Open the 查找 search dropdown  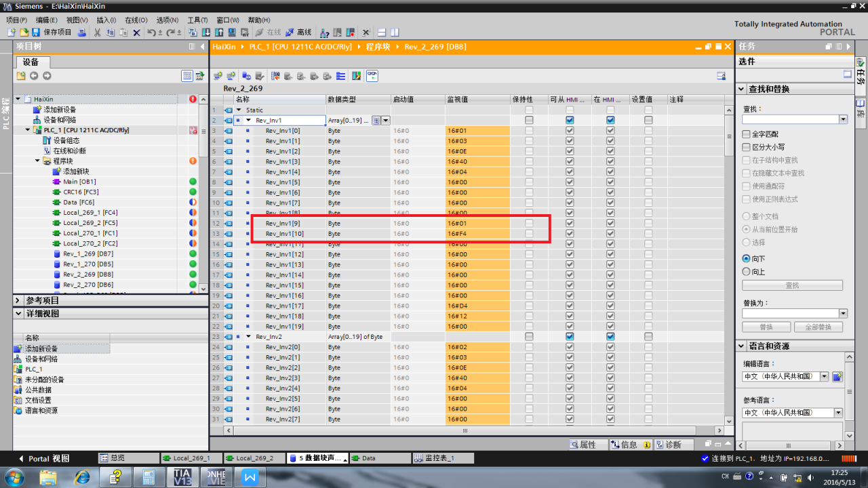point(843,119)
